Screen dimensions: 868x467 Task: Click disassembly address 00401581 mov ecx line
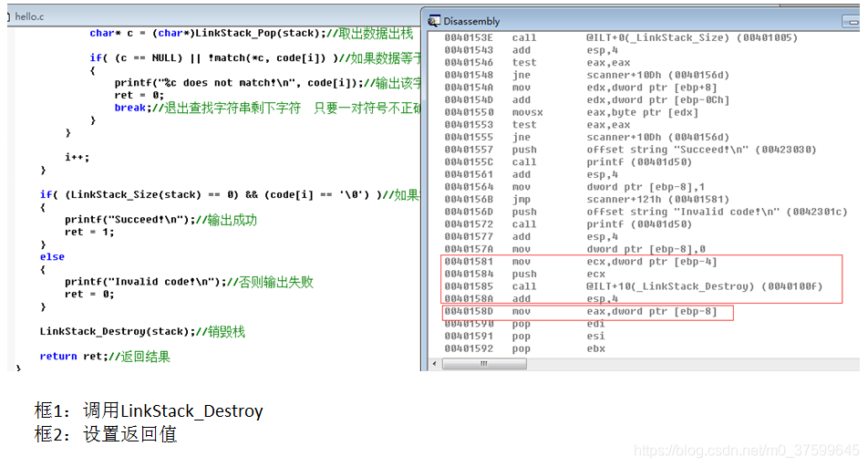(x=580, y=262)
